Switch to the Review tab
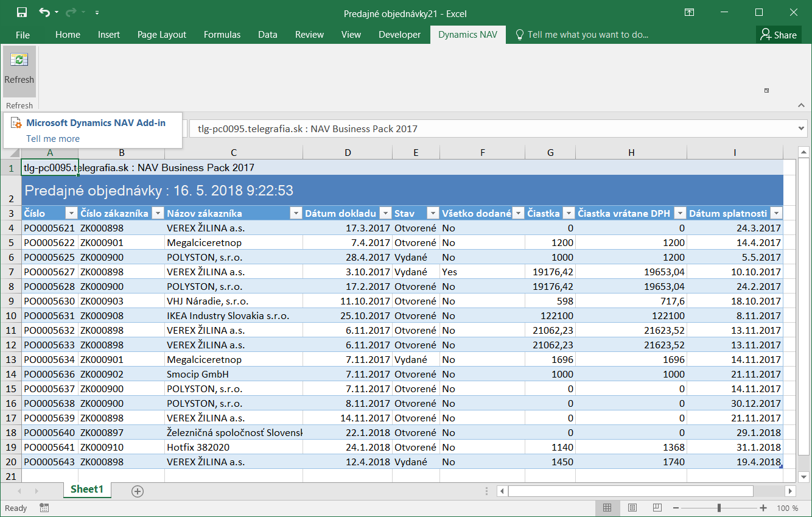This screenshot has width=812, height=517. tap(309, 35)
